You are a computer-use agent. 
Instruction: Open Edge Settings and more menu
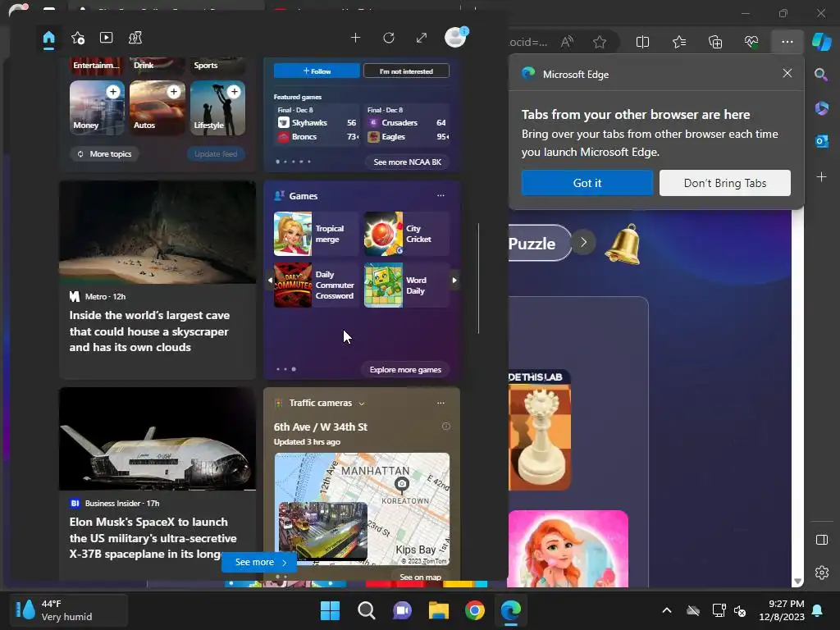(787, 42)
